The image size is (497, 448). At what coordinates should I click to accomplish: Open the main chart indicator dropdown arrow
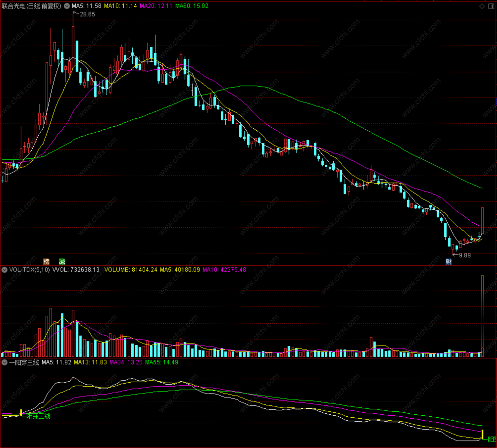pyautogui.click(x=67, y=6)
